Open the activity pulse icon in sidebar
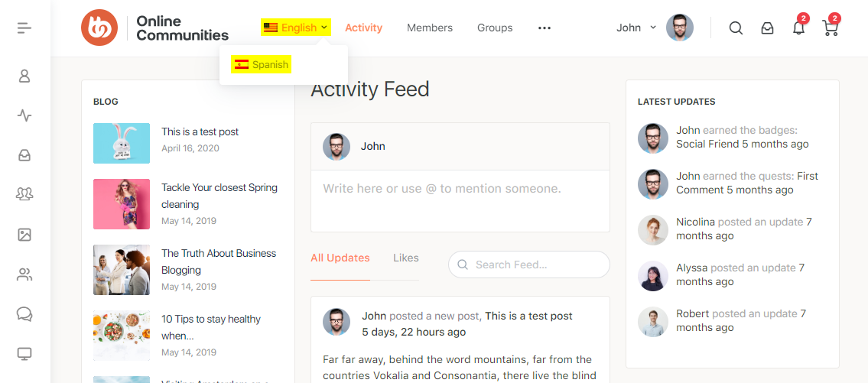Viewport: 868px width, 383px height. click(24, 115)
